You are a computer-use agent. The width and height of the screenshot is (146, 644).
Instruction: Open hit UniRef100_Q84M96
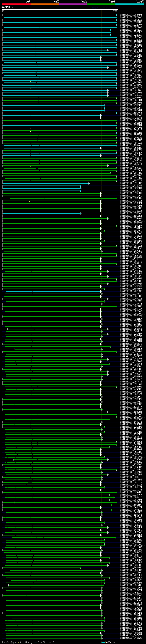(131, 15)
